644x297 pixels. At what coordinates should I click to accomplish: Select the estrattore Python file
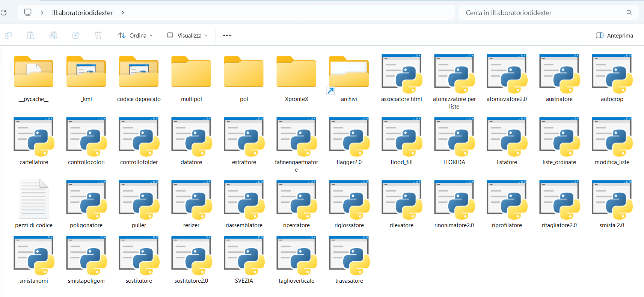click(244, 142)
